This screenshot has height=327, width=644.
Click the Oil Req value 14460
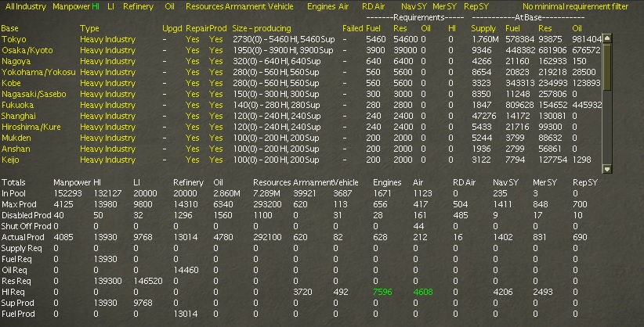(x=186, y=270)
